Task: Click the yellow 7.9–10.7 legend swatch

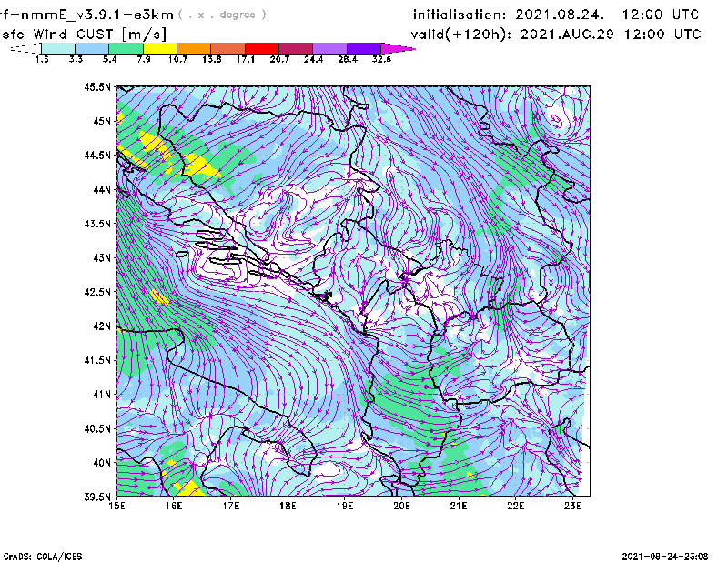Action: (160, 48)
